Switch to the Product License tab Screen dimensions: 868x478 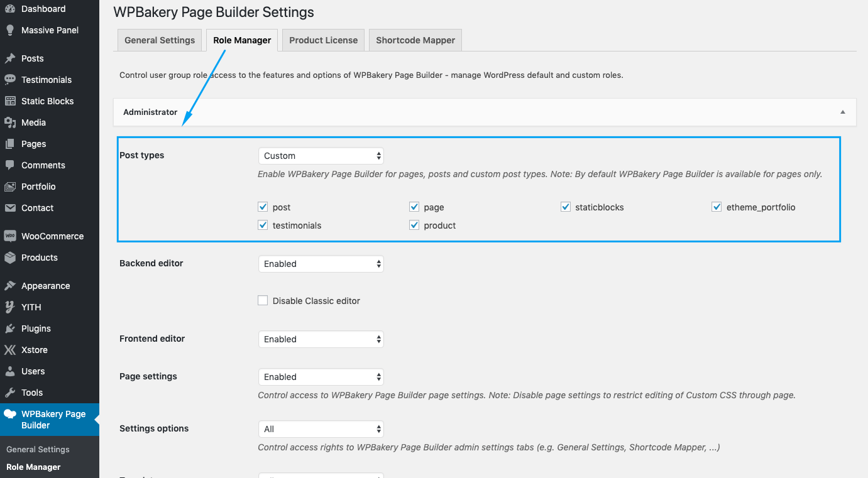(323, 40)
